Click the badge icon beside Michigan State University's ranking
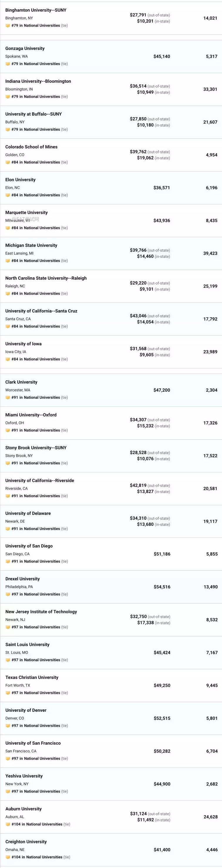 [7, 261]
